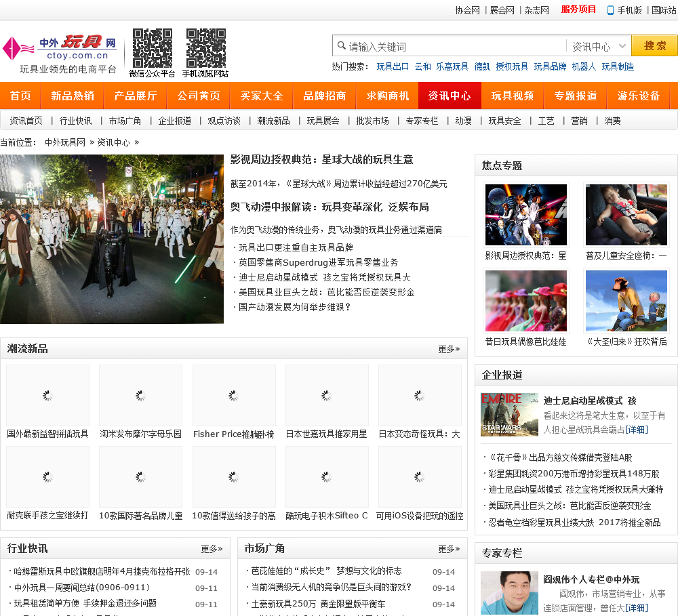Click 更多» in 潮流新品 section
This screenshot has height=616, width=678.
point(449,349)
